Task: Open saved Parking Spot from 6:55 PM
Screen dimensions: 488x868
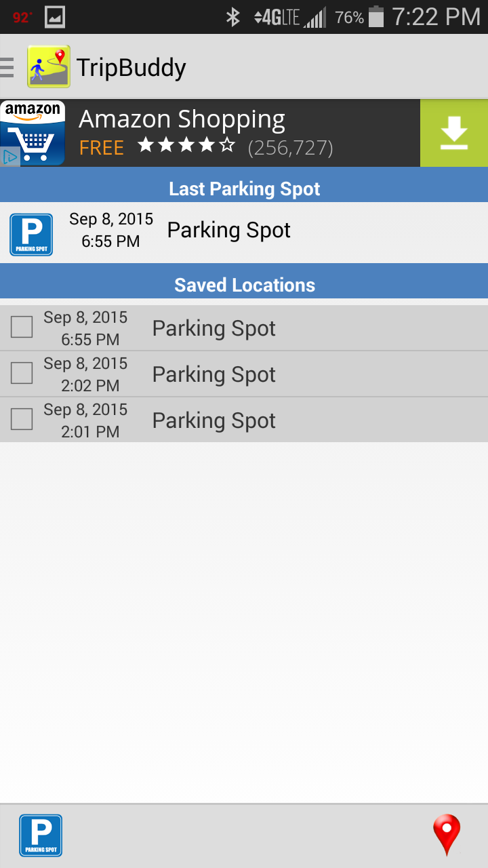Action: [x=244, y=328]
